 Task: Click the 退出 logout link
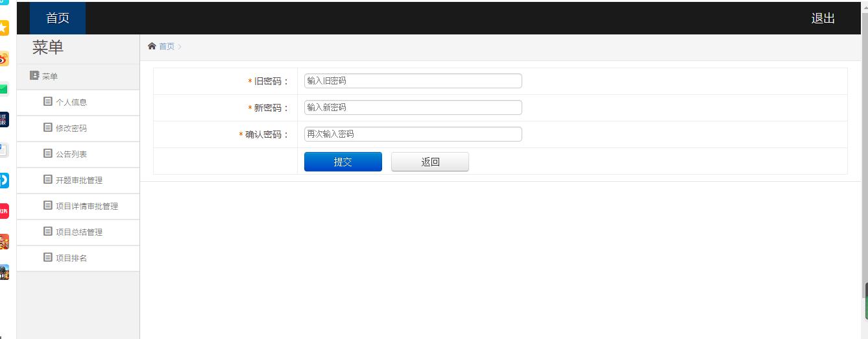tap(823, 18)
